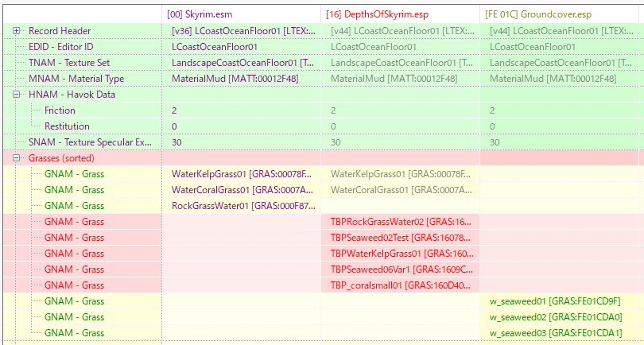This screenshot has width=644, height=345.
Task: Click the MNAM - Material Type row label
Action: pyautogui.click(x=76, y=79)
